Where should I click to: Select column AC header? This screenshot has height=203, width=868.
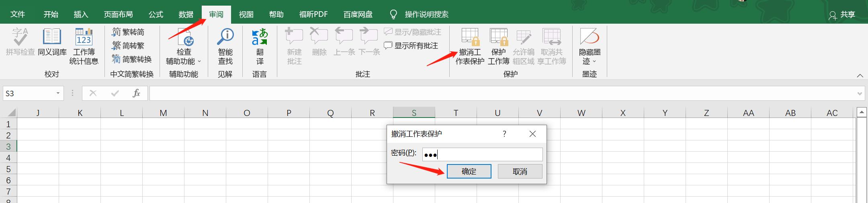(x=832, y=113)
